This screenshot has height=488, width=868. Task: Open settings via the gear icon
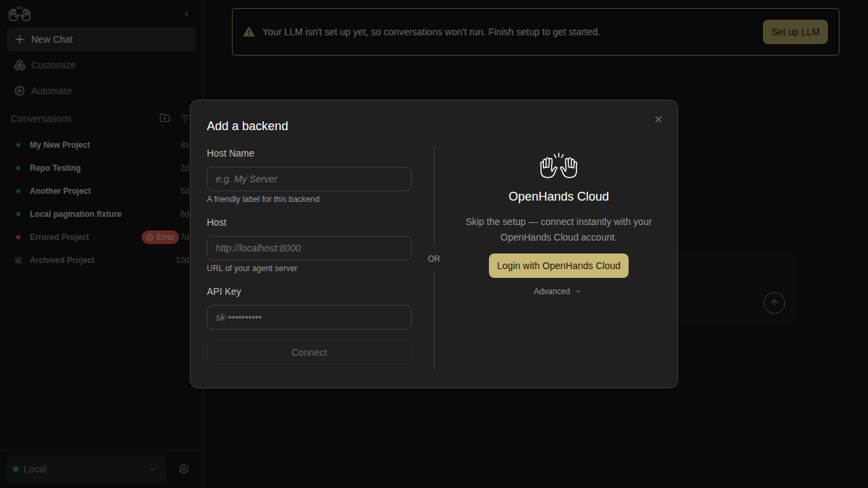click(183, 469)
